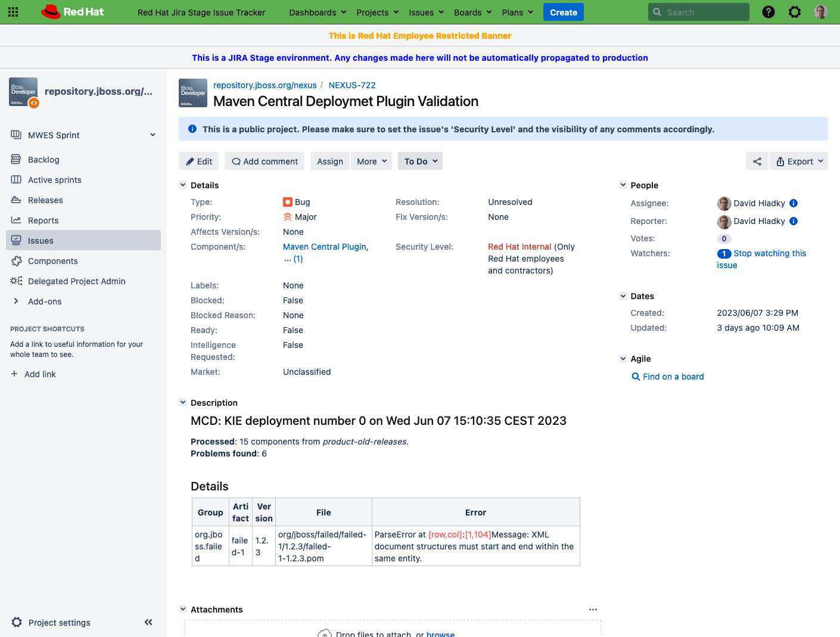
Task: Select Issues in the sidebar
Action: (x=83, y=240)
